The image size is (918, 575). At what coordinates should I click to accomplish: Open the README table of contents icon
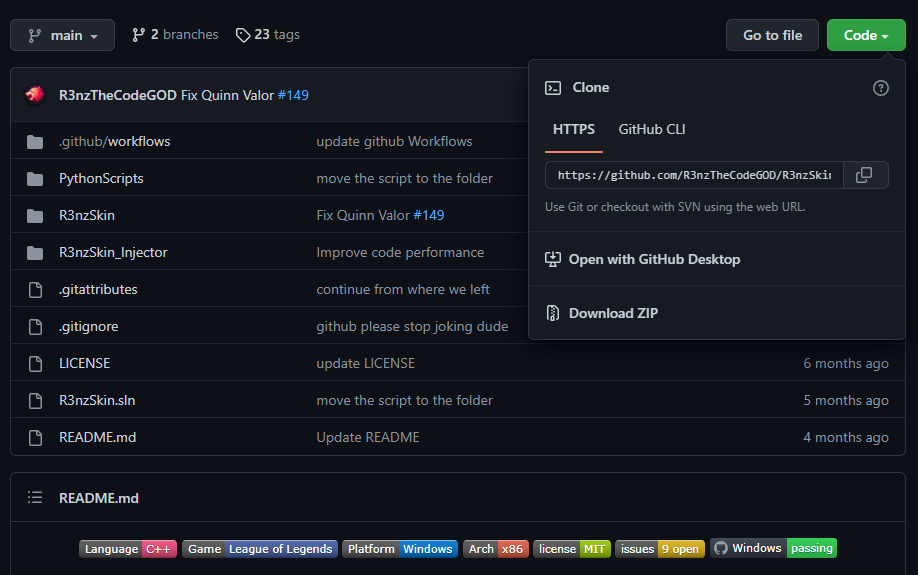35,498
